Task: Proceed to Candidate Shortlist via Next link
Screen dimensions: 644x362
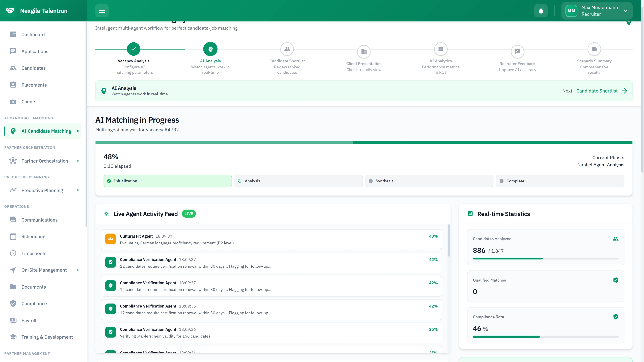Action: (597, 91)
